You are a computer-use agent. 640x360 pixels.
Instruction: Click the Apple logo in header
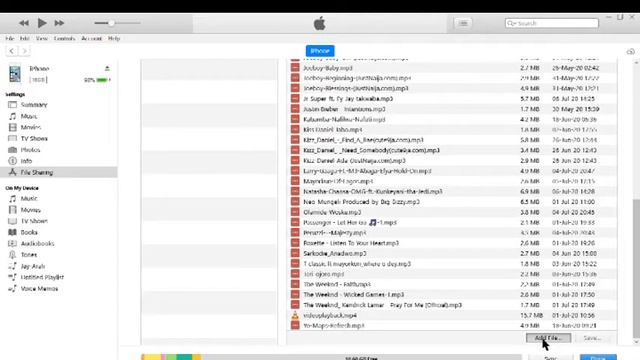[x=320, y=24]
